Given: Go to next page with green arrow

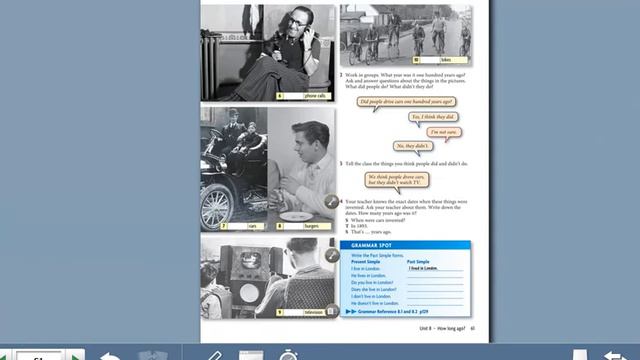Looking at the screenshot, I should pos(76,357).
